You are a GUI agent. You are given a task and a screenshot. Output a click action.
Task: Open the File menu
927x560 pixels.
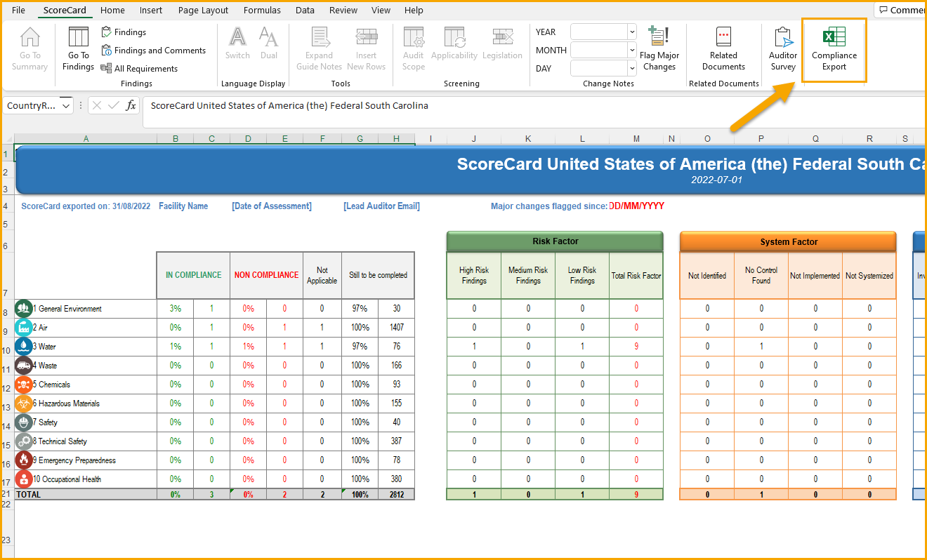click(18, 10)
